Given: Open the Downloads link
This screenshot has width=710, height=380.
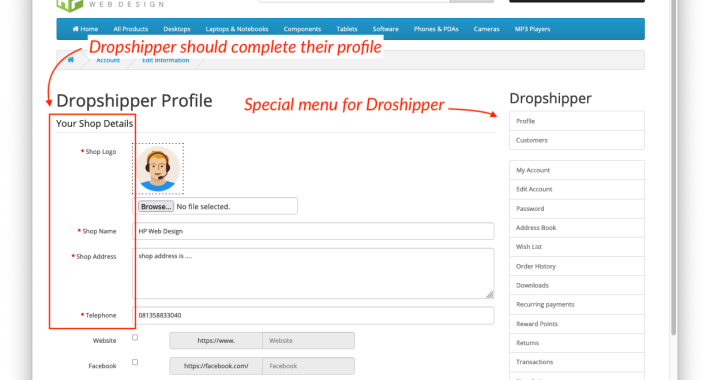Looking at the screenshot, I should click(x=577, y=285).
